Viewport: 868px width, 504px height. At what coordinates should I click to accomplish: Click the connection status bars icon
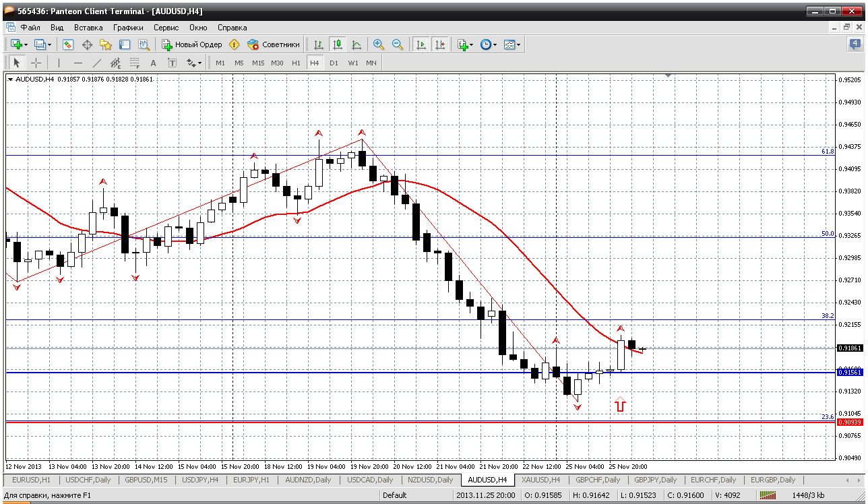pos(767,496)
